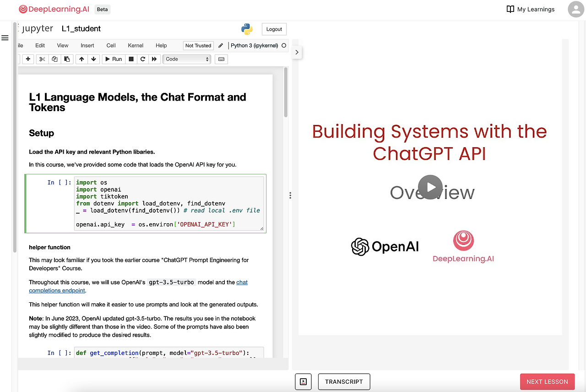This screenshot has height=392, width=586.
Task: Move selected cell down
Action: 93,59
